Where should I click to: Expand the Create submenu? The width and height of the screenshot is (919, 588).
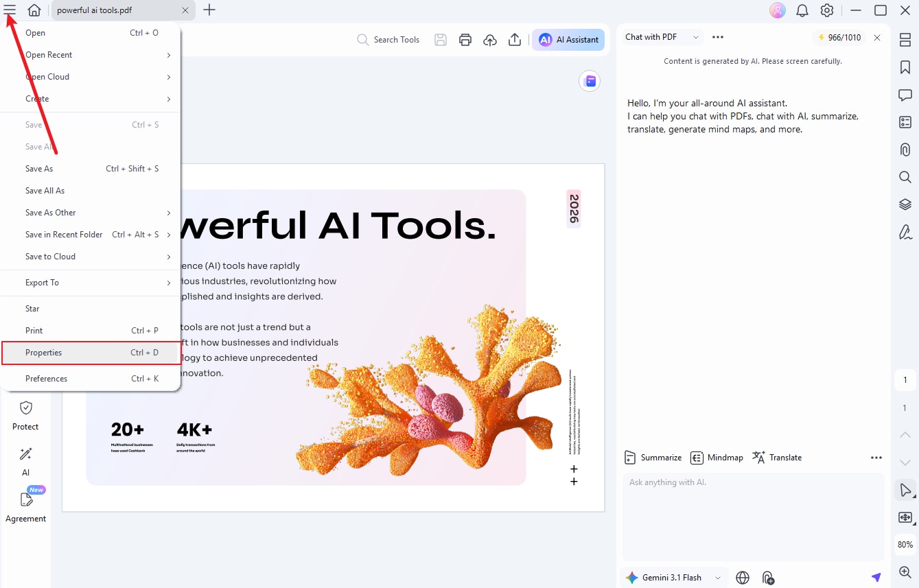[x=90, y=99]
